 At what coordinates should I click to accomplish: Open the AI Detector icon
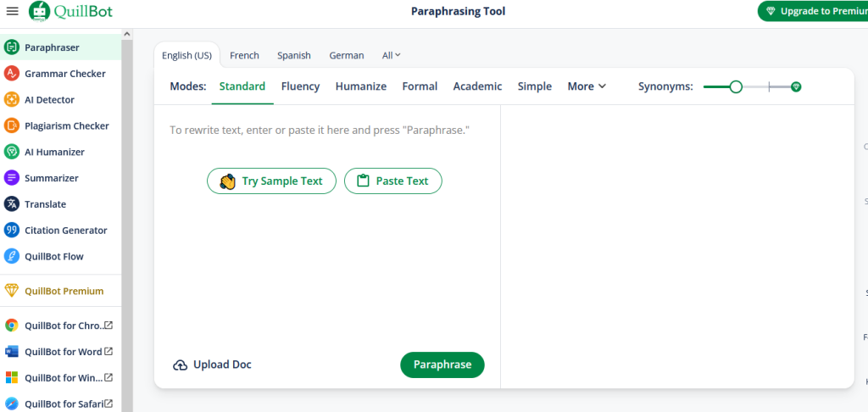tap(12, 100)
